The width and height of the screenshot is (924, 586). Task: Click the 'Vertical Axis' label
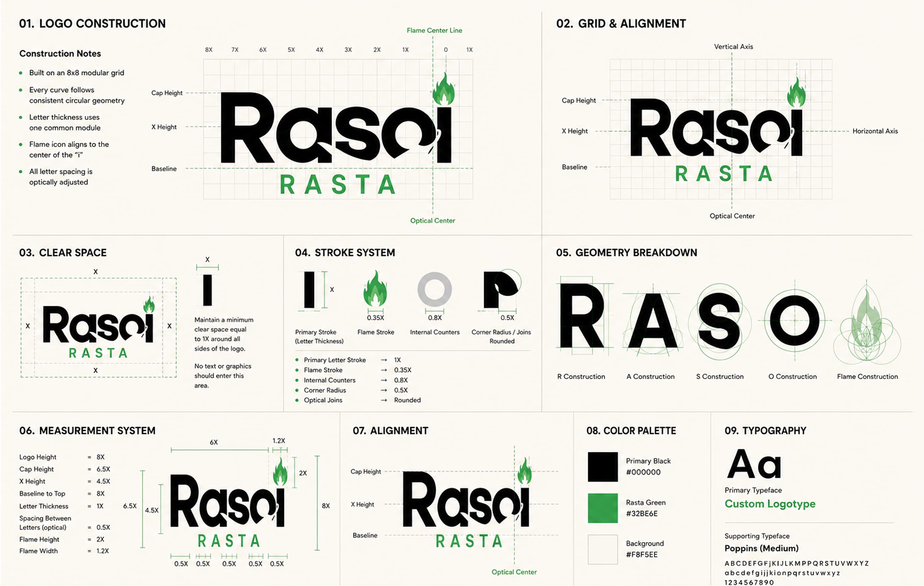[733, 46]
